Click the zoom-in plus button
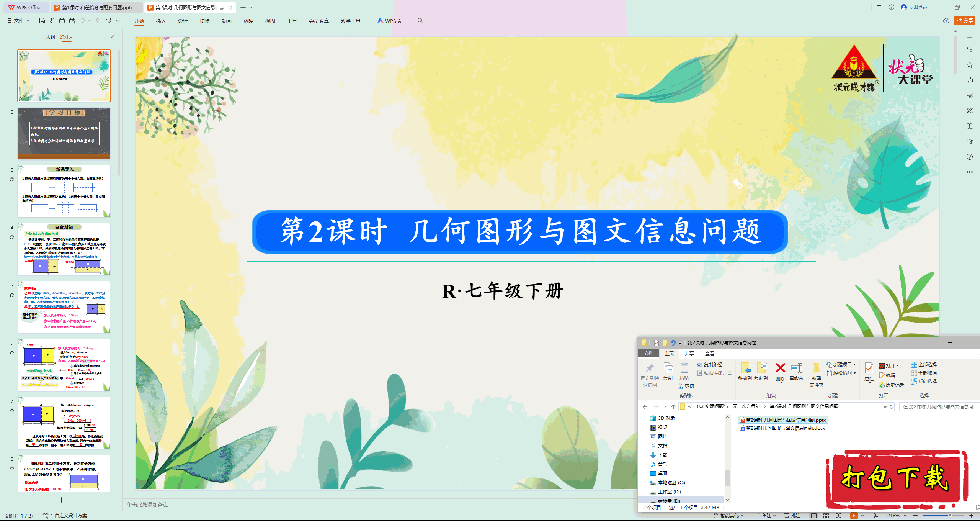Image resolution: width=980 pixels, height=521 pixels. tap(971, 516)
